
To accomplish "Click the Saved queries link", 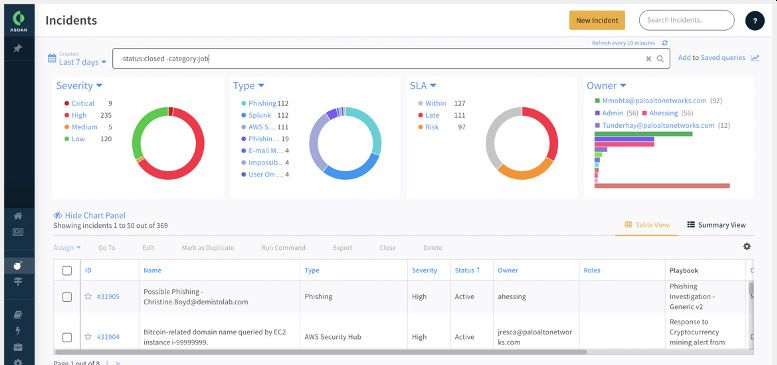I will click(723, 57).
